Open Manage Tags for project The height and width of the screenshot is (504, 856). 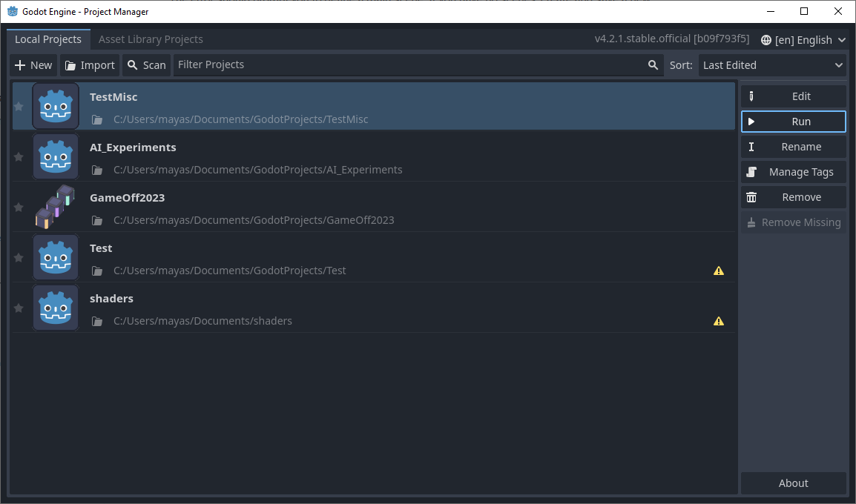793,172
